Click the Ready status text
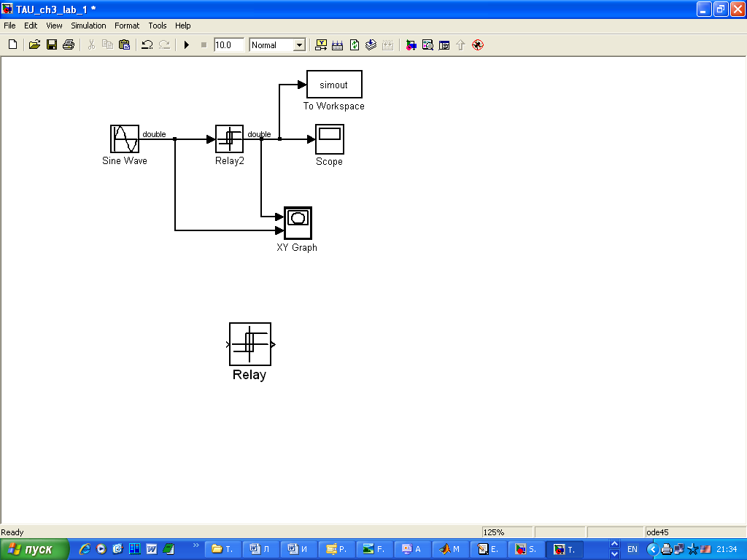 12,532
